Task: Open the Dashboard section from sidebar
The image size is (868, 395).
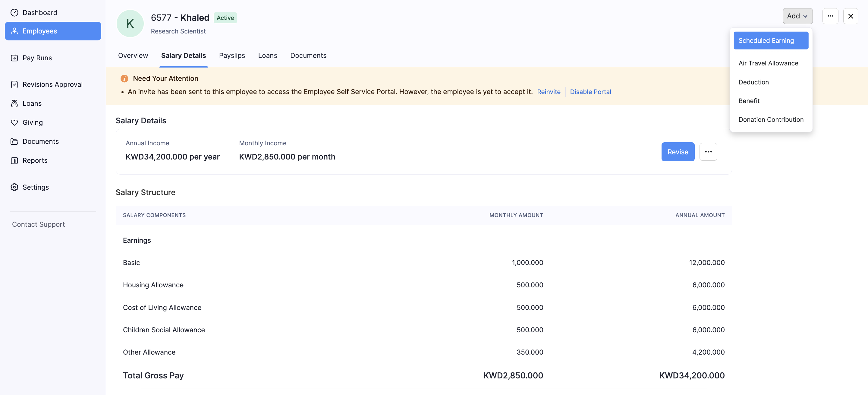Action: (x=40, y=12)
